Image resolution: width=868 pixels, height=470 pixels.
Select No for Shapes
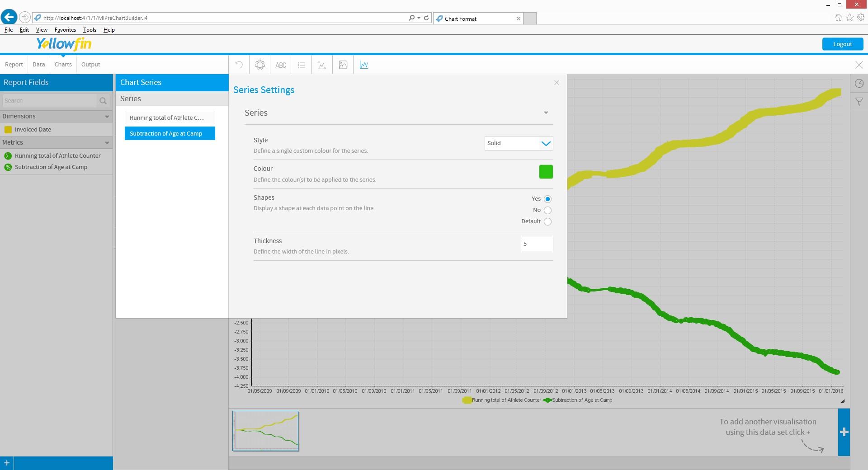pos(547,210)
